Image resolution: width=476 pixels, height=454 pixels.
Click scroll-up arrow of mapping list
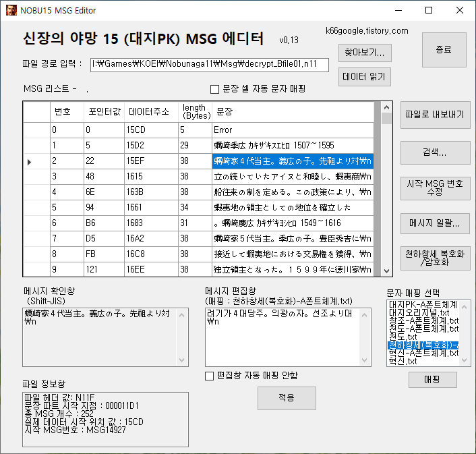click(x=464, y=307)
